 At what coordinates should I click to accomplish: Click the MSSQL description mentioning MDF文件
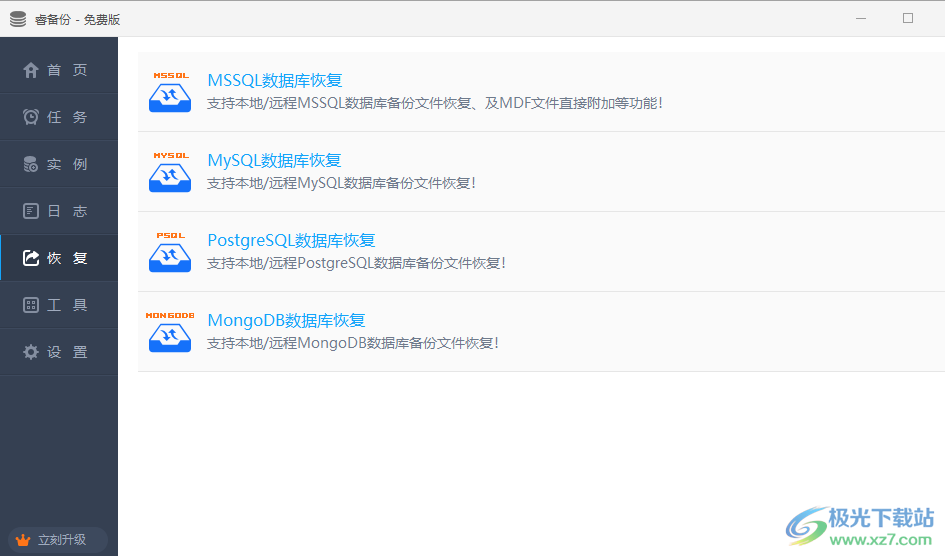point(435,104)
